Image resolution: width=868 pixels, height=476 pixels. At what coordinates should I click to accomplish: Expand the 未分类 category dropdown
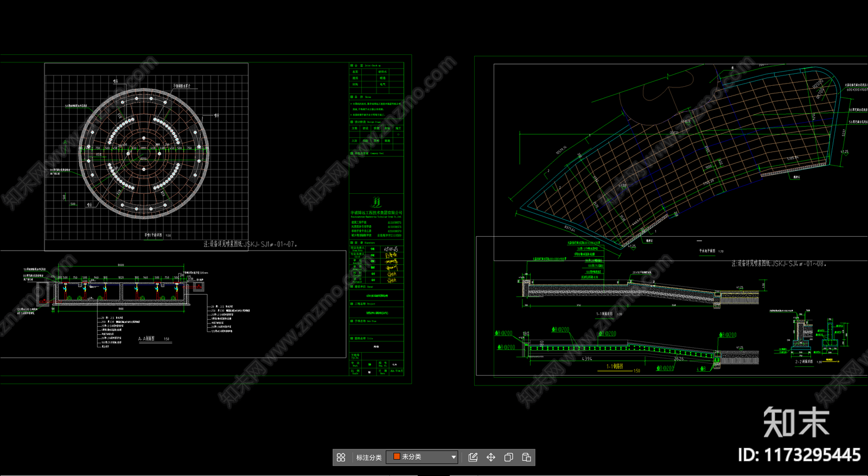(x=422, y=457)
